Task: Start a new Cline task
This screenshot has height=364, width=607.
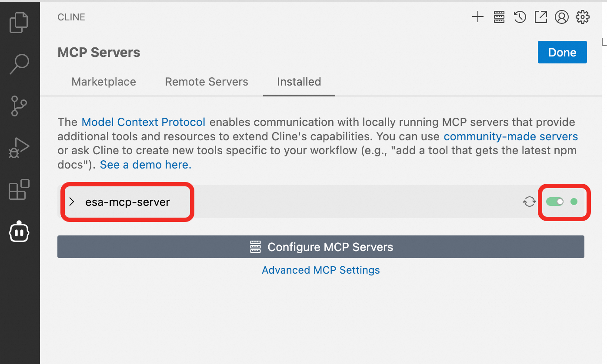Action: (478, 17)
